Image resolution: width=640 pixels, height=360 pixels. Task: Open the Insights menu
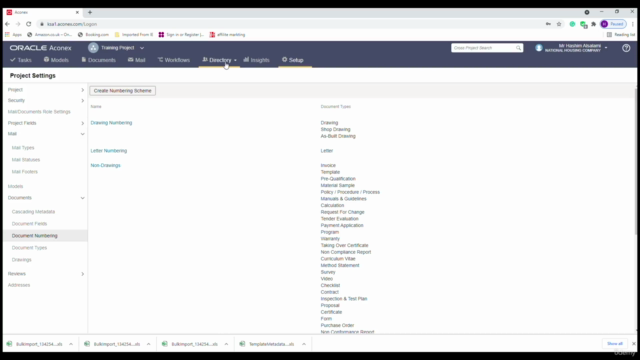pos(256,60)
